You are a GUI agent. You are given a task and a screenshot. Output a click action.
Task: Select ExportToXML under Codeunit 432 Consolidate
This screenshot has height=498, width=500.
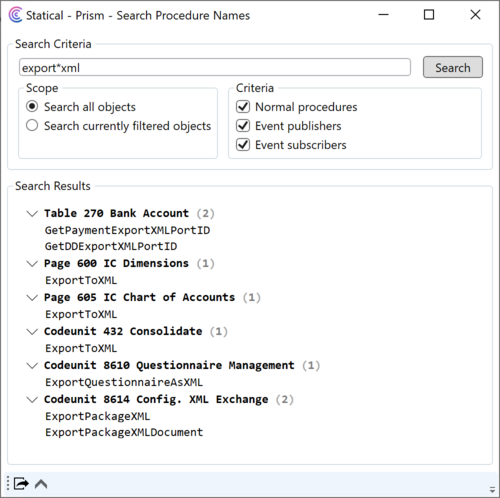[x=81, y=348]
